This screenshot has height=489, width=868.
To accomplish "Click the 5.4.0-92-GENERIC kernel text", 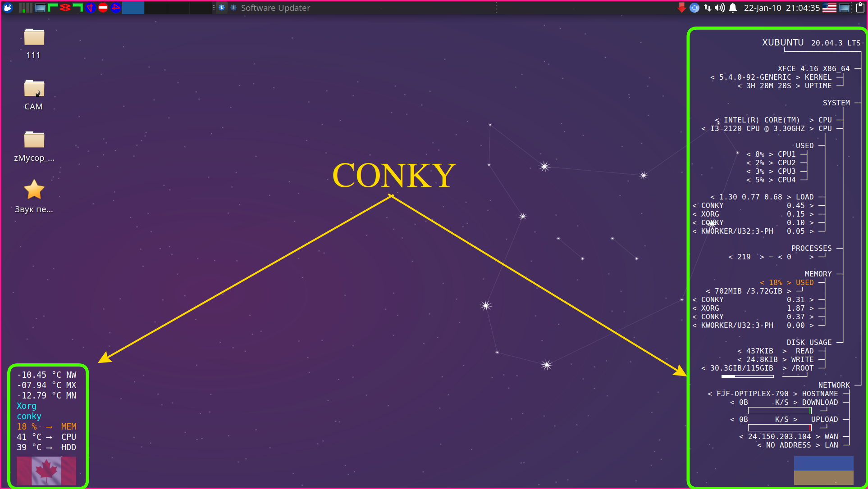I will [x=755, y=77].
